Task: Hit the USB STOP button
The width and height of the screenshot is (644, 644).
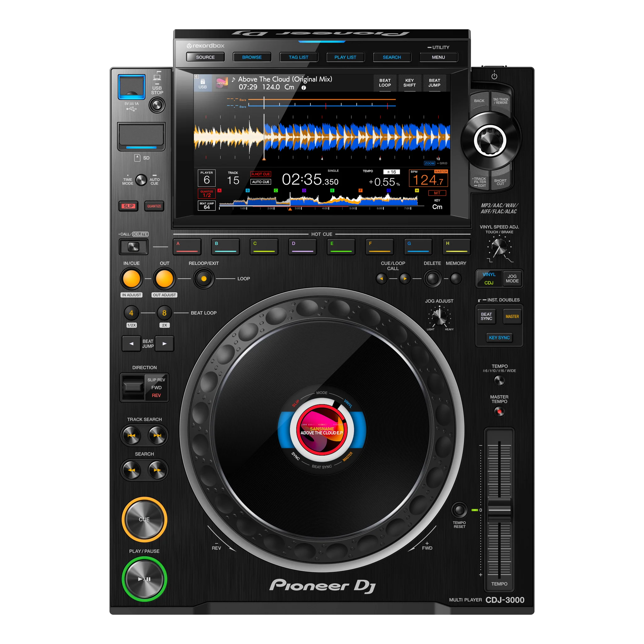Action: click(x=157, y=105)
